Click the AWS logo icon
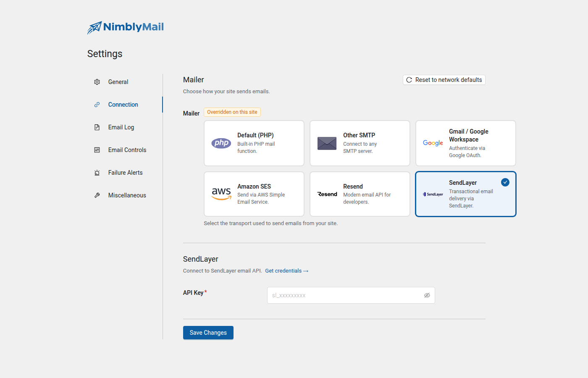 point(221,194)
